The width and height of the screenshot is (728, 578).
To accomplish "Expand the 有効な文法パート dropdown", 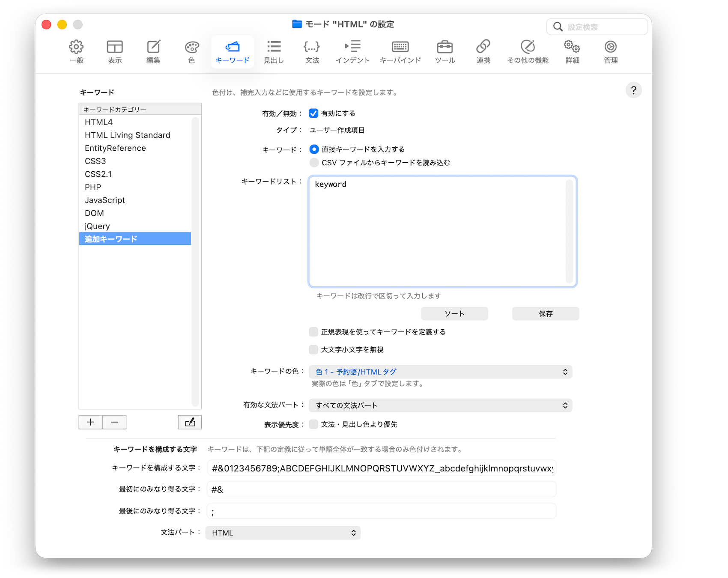I will click(440, 405).
